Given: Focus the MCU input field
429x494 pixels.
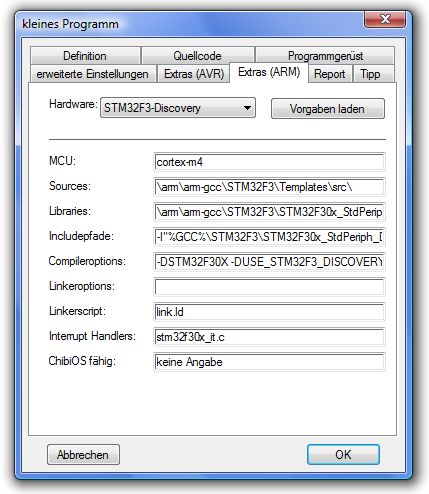Looking at the screenshot, I should [269, 162].
